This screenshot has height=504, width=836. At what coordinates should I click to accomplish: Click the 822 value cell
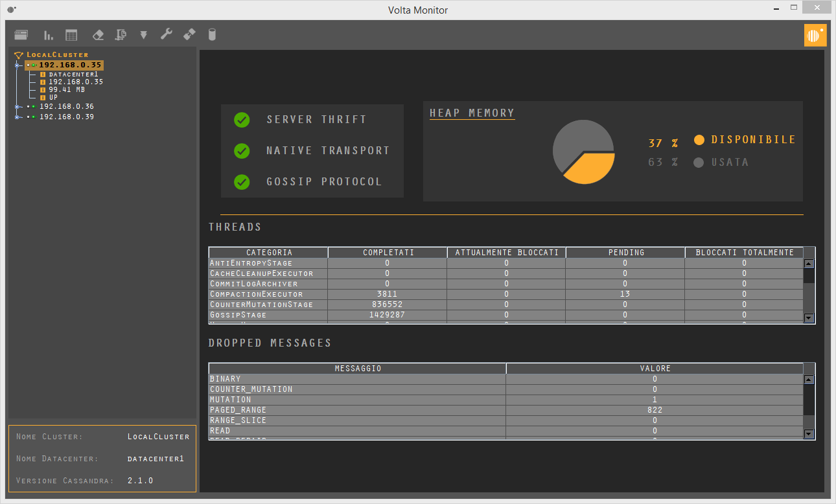655,410
